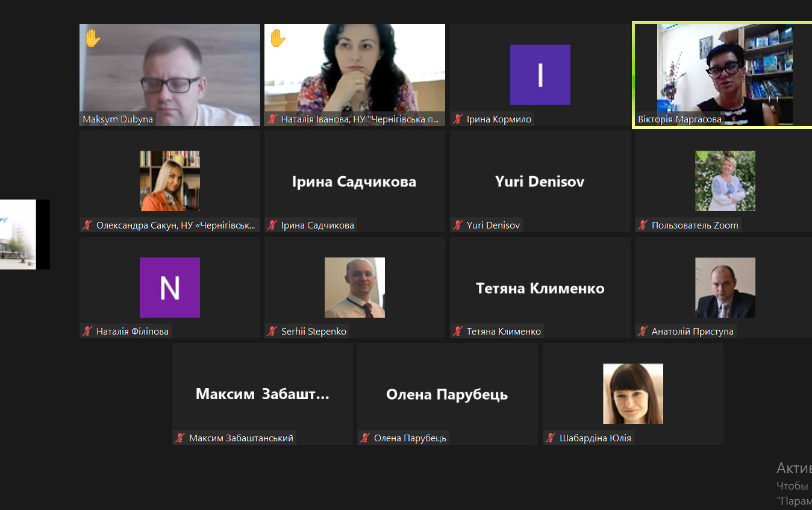The image size is (812, 510).
Task: Click the Максим Забаштанський name label
Action: pyautogui.click(x=241, y=438)
